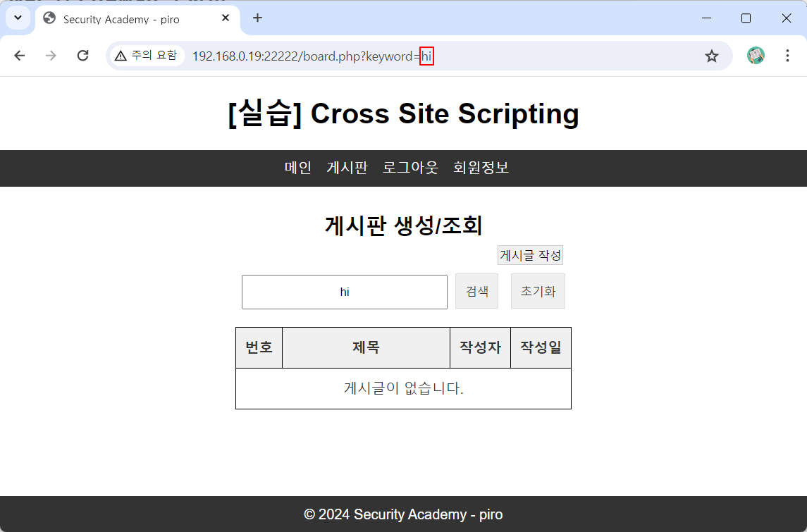Select the Security Academy - piro tab
807x532 pixels.
click(137, 19)
